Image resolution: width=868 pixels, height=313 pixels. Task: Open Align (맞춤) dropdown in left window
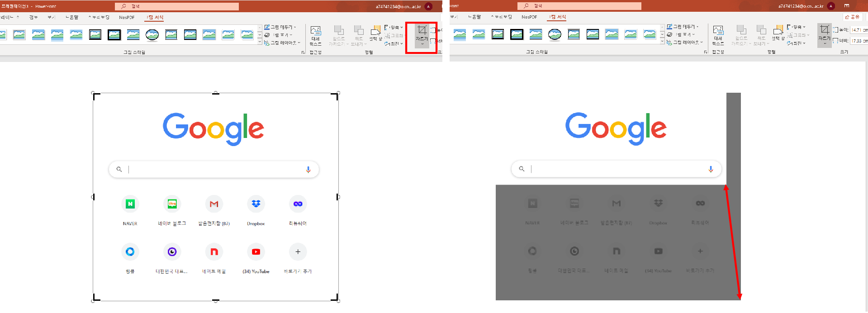click(394, 27)
